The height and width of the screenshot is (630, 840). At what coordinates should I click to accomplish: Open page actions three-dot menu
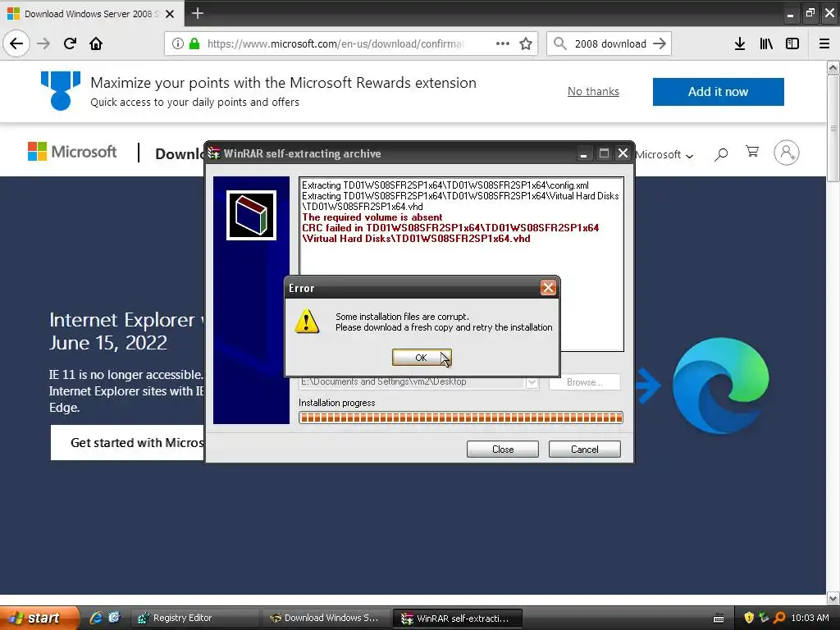[503, 43]
